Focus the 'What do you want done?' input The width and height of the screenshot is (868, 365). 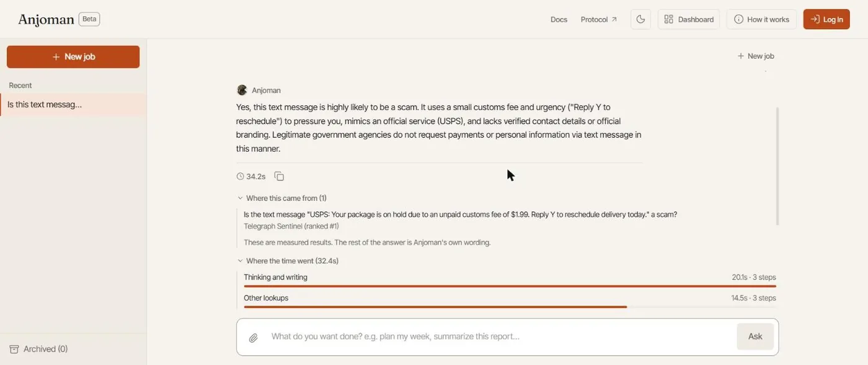pyautogui.click(x=501, y=336)
